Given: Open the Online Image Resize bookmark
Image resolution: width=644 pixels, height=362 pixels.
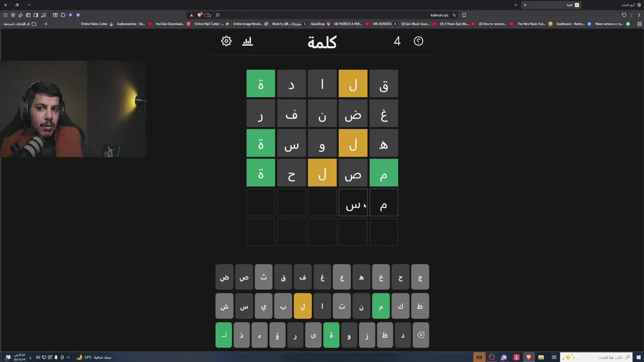Looking at the screenshot, I should tap(250, 24).
